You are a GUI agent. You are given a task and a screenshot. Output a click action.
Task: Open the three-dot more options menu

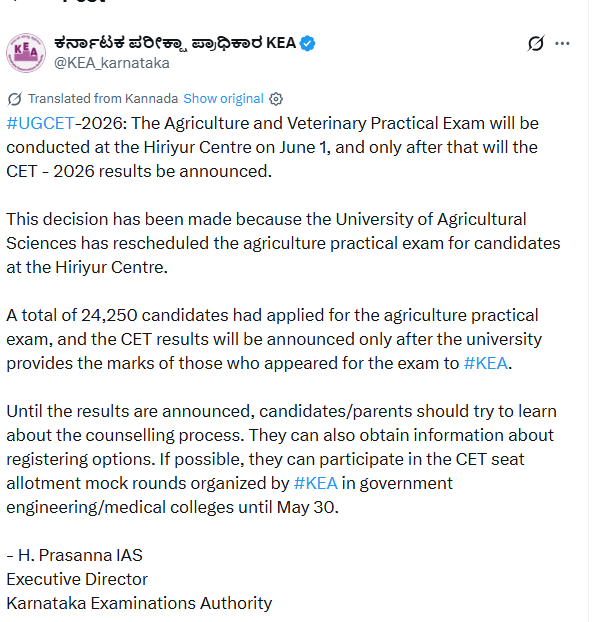562,43
